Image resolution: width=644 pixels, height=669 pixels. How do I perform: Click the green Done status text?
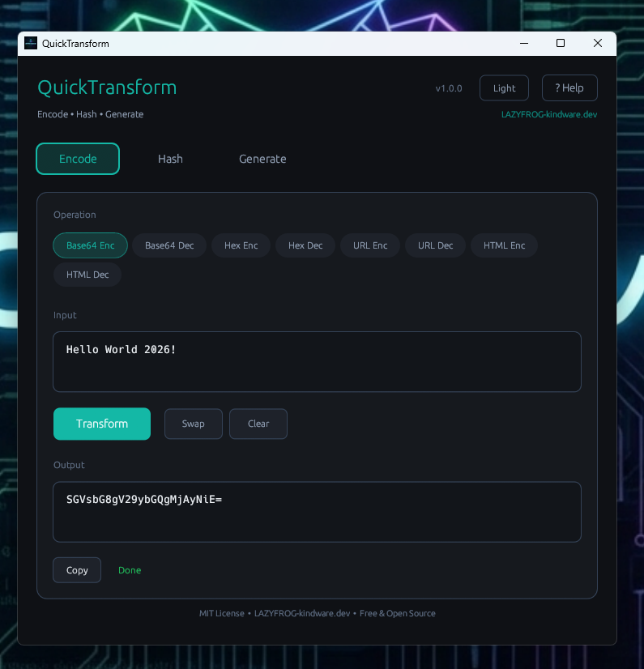point(130,570)
